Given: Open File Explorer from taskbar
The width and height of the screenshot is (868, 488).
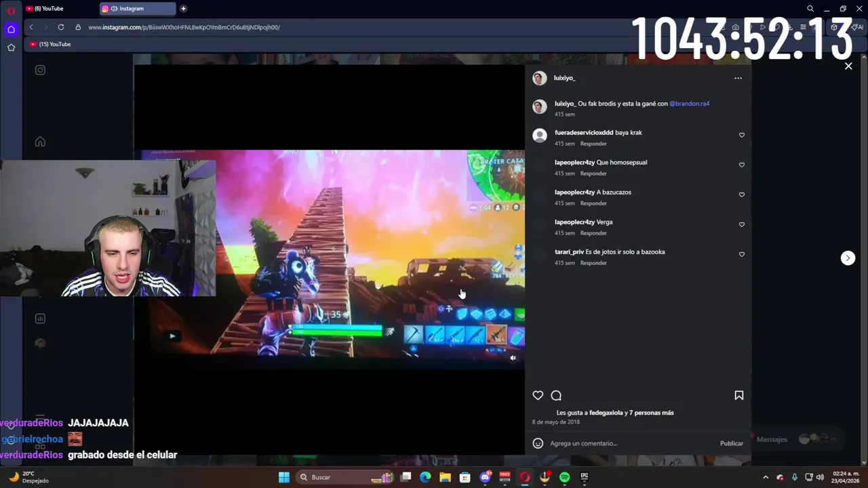Looking at the screenshot, I should 445,477.
